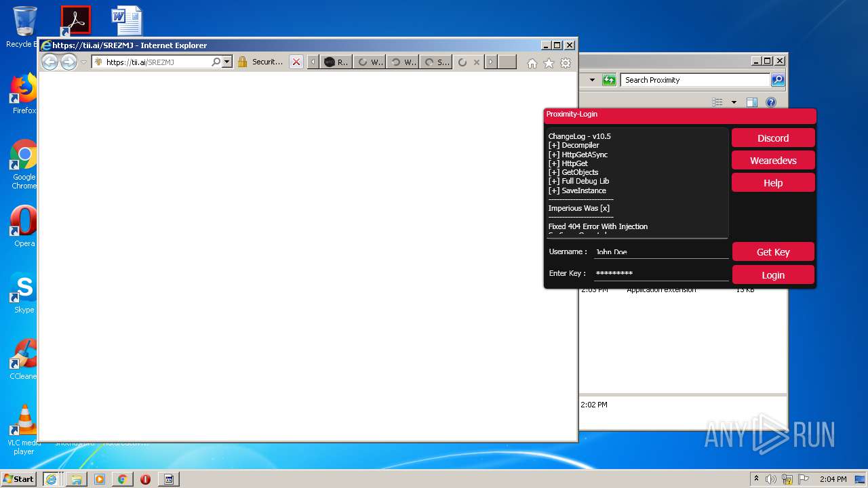
Task: Switch to the 'R...' browser tab
Action: click(x=336, y=62)
